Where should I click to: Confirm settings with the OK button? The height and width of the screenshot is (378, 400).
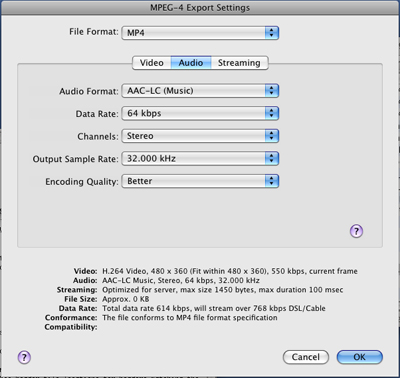click(x=360, y=357)
